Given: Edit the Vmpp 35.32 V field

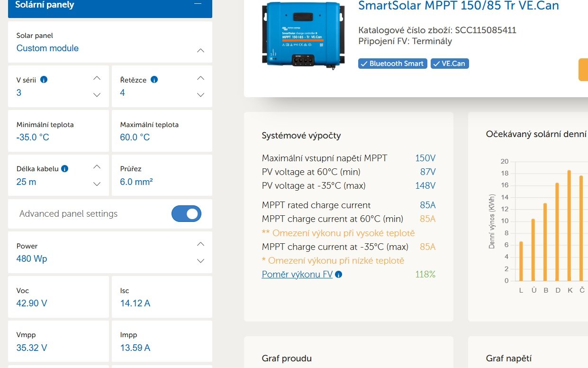Looking at the screenshot, I should [x=58, y=341].
